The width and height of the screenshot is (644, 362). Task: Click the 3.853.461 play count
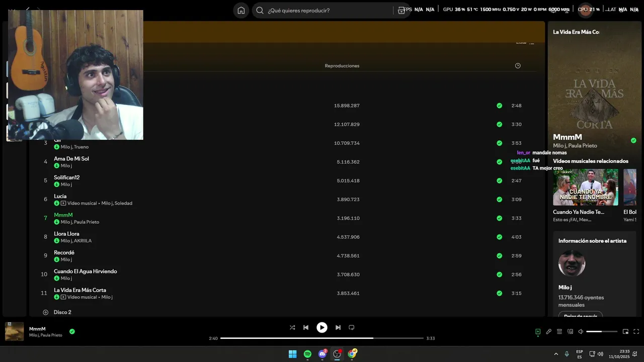coord(348,293)
